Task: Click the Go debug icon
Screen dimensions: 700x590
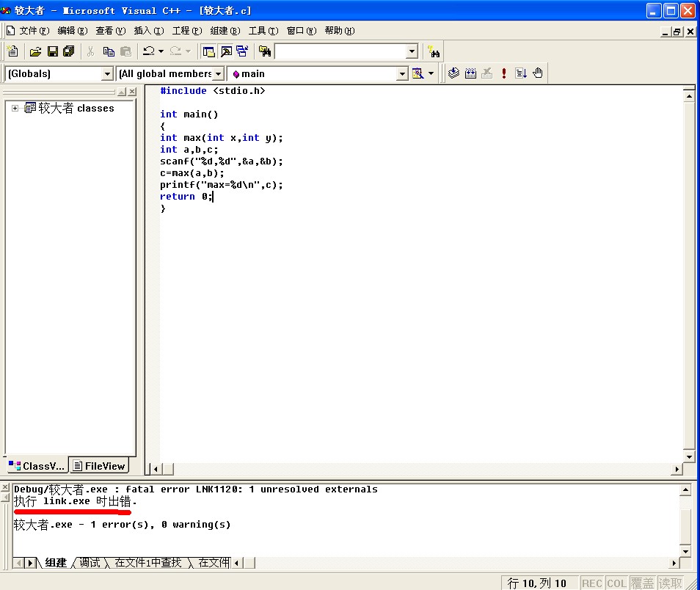Action: [521, 73]
